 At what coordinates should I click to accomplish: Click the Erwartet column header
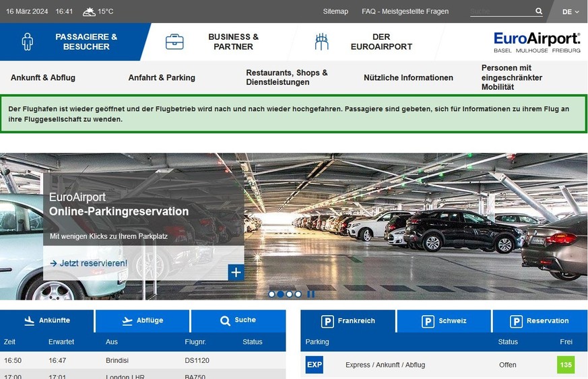pyautogui.click(x=61, y=342)
